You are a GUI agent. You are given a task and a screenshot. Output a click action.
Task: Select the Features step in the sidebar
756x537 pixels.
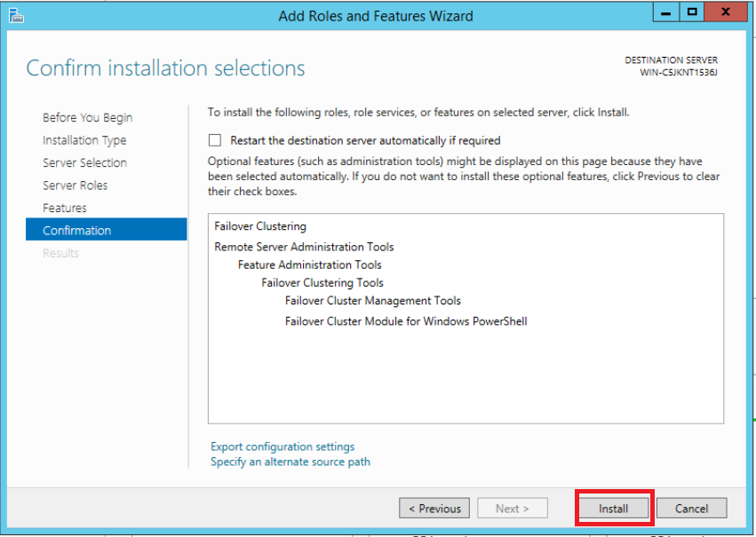pyautogui.click(x=65, y=208)
